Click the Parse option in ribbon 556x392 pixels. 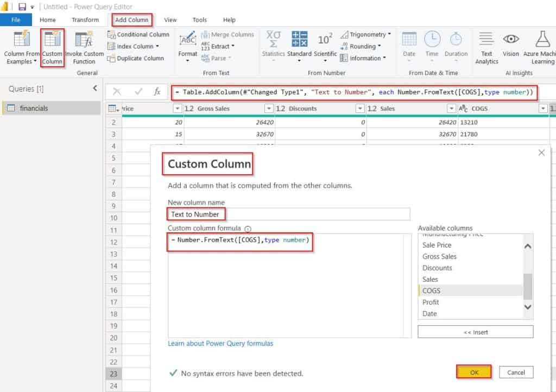(216, 58)
